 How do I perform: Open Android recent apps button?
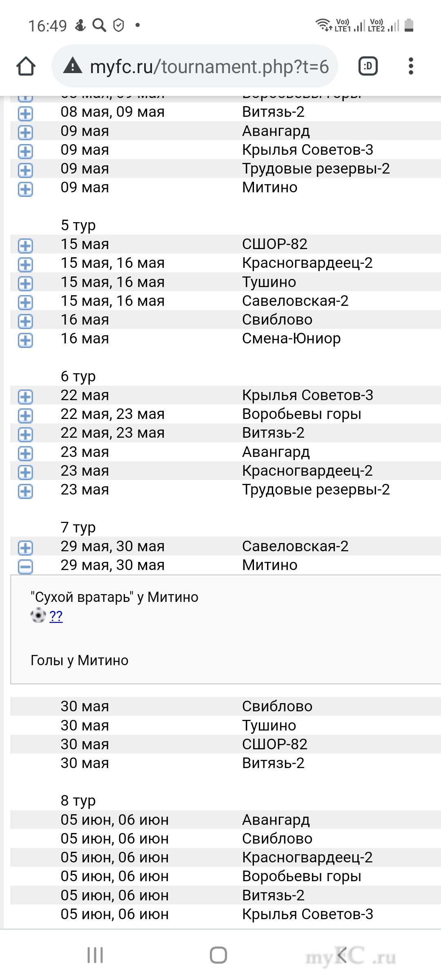point(95,955)
